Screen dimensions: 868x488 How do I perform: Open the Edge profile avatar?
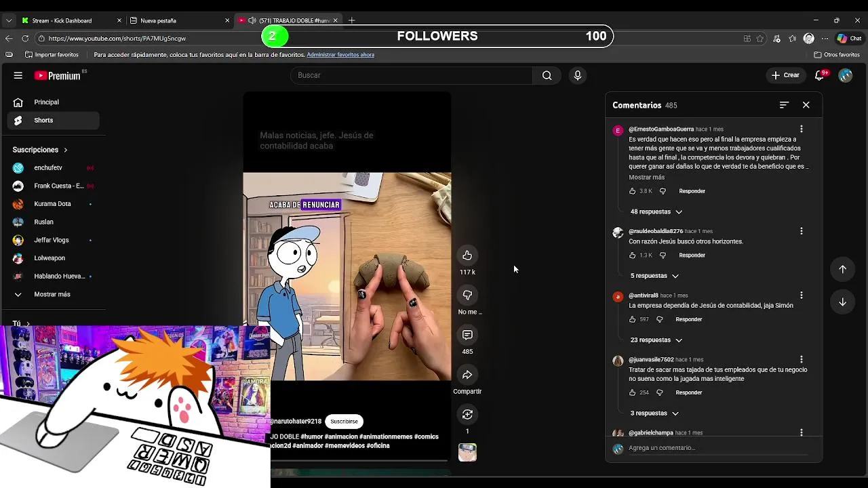(808, 39)
